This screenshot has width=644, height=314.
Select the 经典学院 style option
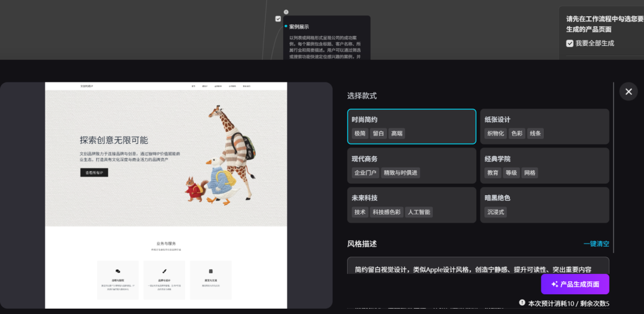(x=544, y=165)
